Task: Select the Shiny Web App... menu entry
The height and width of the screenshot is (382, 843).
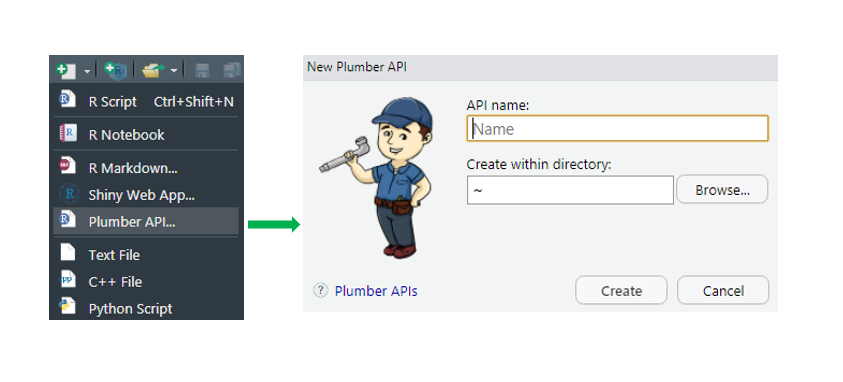Action: pos(146,194)
